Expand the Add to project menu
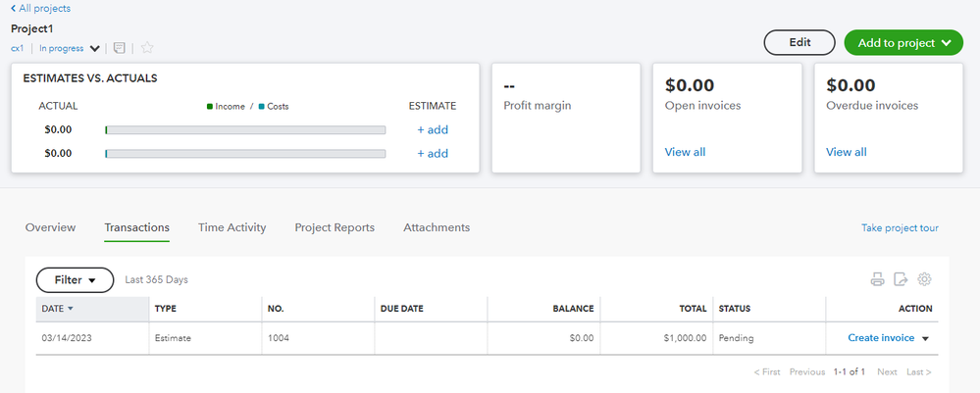 click(903, 43)
